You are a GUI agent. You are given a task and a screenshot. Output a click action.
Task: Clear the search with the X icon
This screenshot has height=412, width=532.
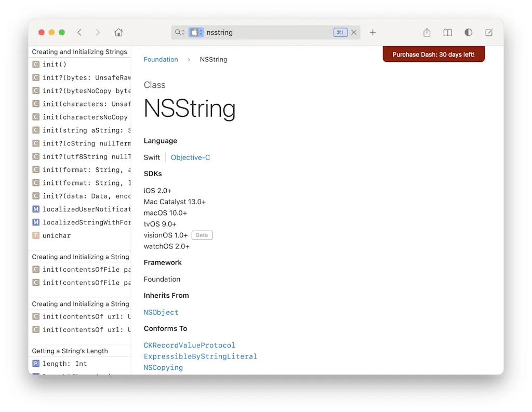coord(354,32)
